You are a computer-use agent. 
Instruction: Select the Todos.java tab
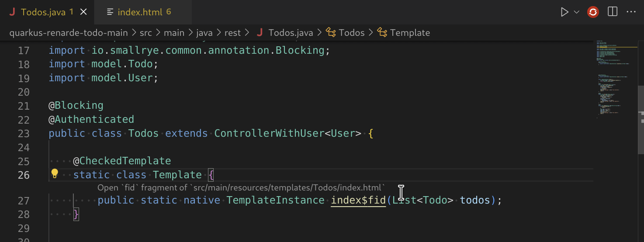tap(43, 12)
